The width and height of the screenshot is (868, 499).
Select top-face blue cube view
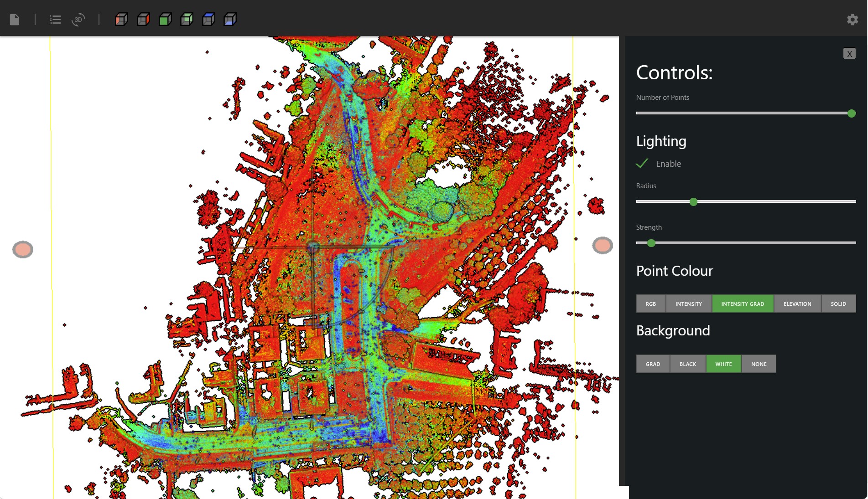pos(208,20)
